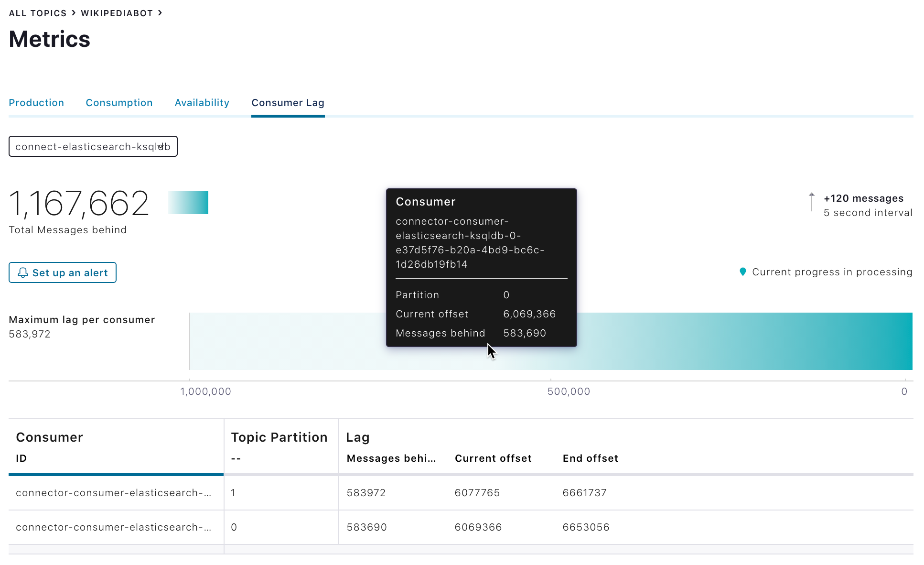Open the Availability tab
Screen dimensions: 924x565
click(x=202, y=103)
